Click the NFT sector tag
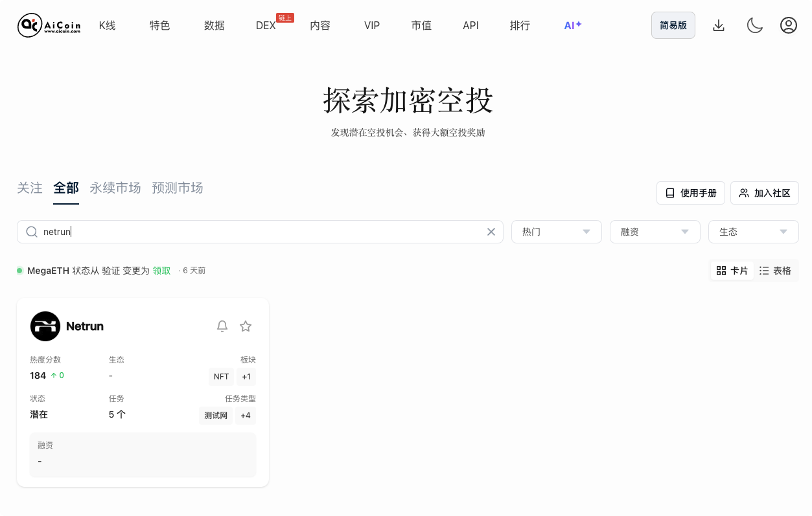812x516 pixels. pos(221,377)
